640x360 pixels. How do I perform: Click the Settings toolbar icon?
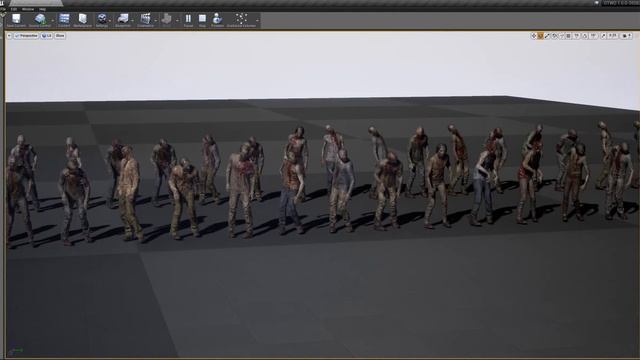(x=102, y=20)
